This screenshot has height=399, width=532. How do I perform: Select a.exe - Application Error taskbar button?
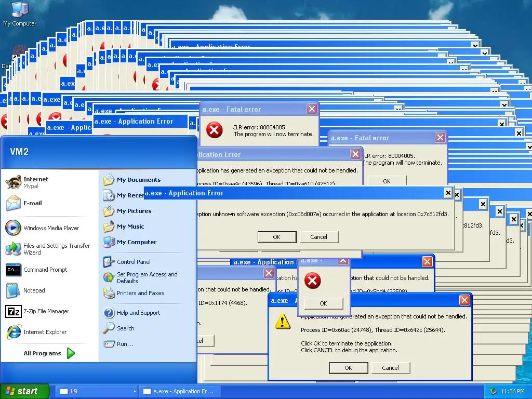coord(180,391)
